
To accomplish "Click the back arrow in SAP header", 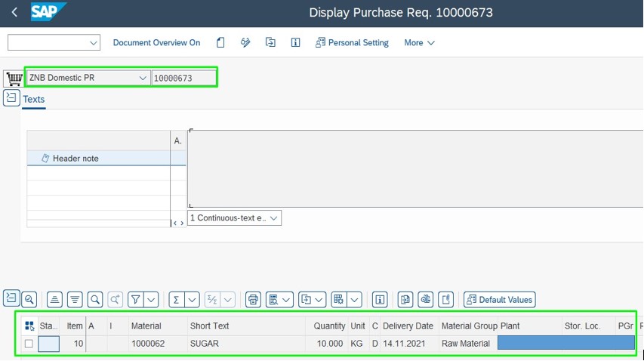I will click(x=15, y=13).
